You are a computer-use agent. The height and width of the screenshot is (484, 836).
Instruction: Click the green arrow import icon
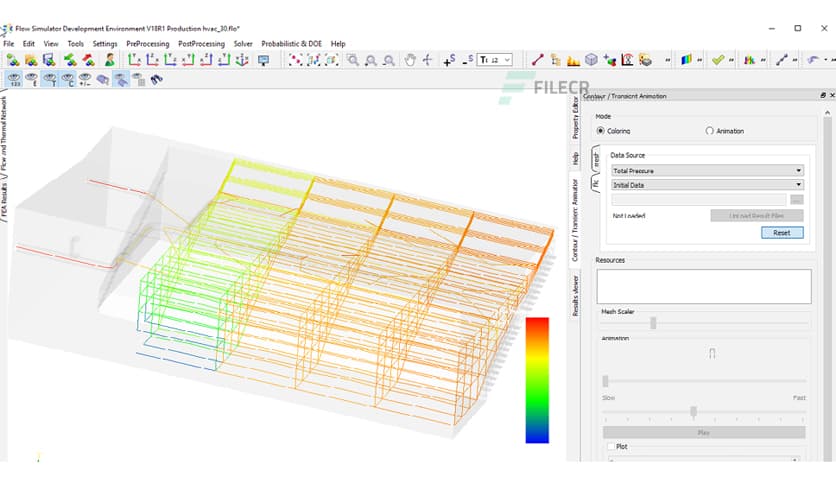[x=70, y=60]
